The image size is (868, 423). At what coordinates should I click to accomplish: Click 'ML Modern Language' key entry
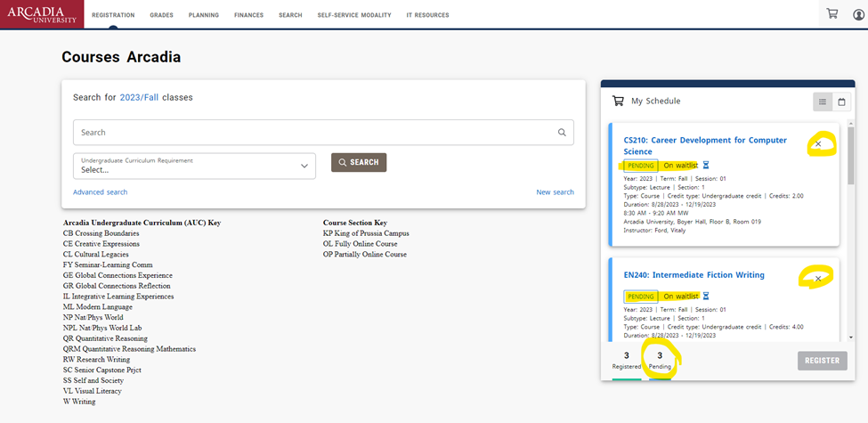click(x=98, y=306)
